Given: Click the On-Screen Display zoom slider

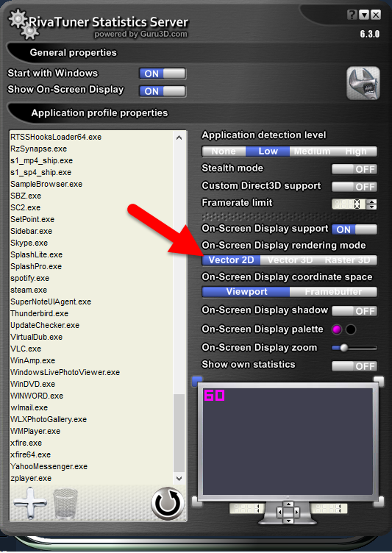Looking at the screenshot, I should coord(354,348).
